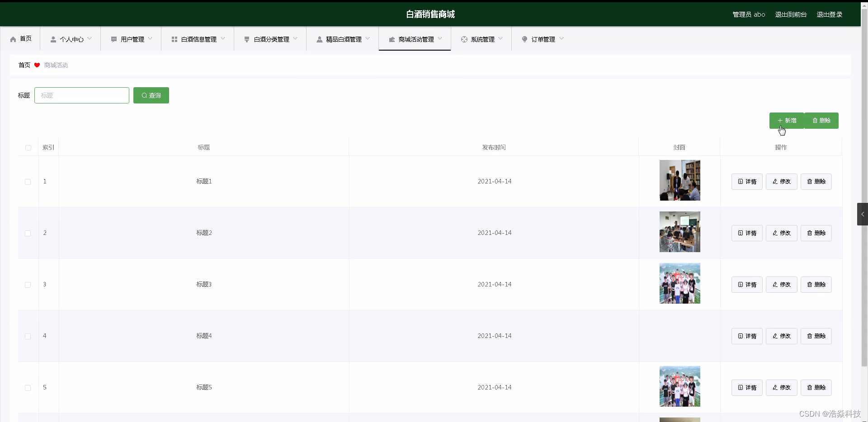
Task: Check the checkbox for row 标题1
Action: [x=28, y=182]
